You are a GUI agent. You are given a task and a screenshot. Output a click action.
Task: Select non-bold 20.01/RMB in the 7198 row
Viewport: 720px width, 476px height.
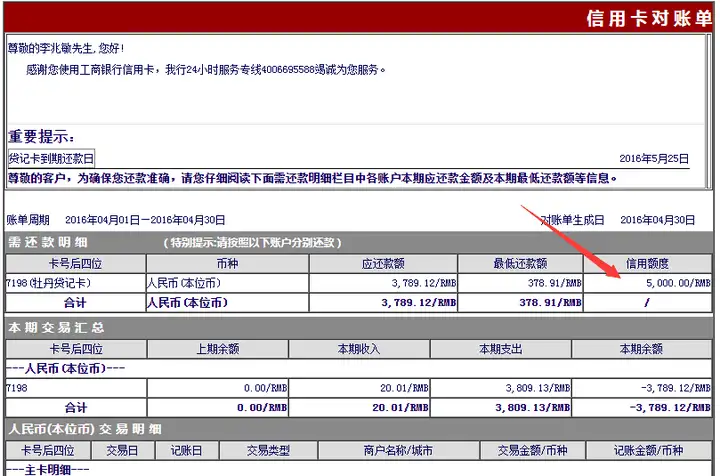tap(404, 388)
